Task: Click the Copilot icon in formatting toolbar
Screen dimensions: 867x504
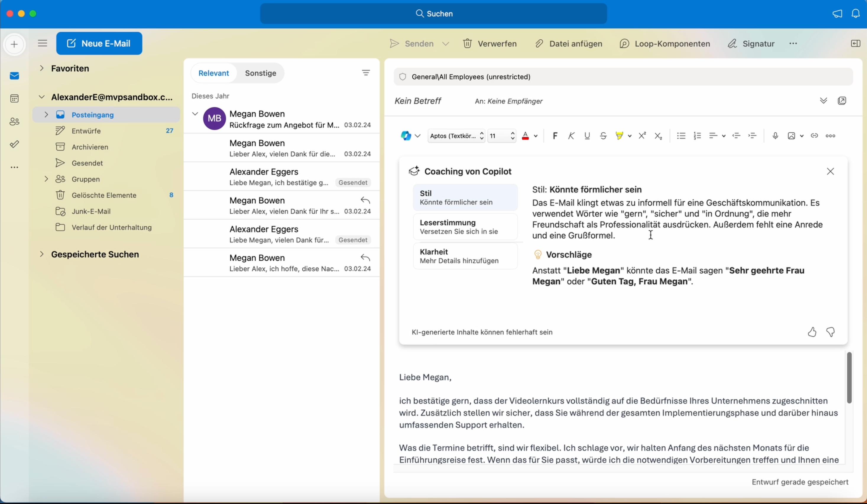Action: [x=406, y=136]
